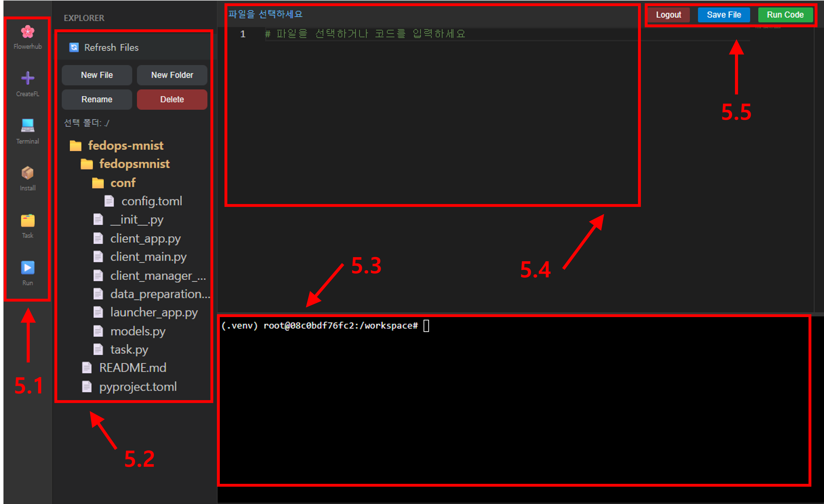Open the Flowerhub sidebar icon

click(x=28, y=32)
